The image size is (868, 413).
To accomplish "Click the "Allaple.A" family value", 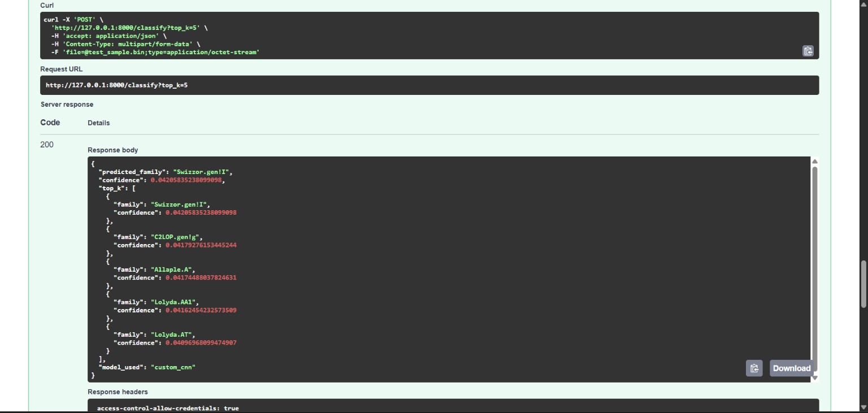I will pyautogui.click(x=172, y=269).
